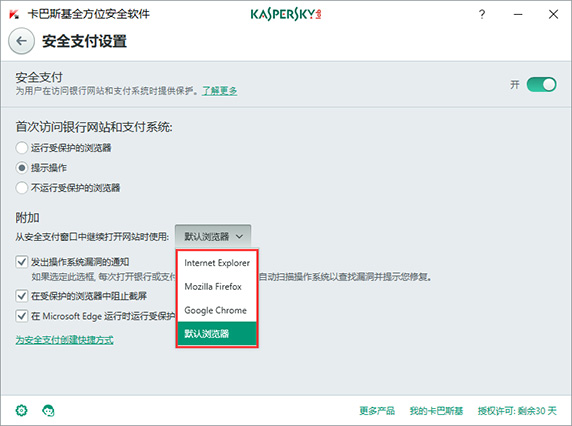The height and width of the screenshot is (426, 572).
Task: Choose Mozilla Firefox from the list
Action: [217, 286]
